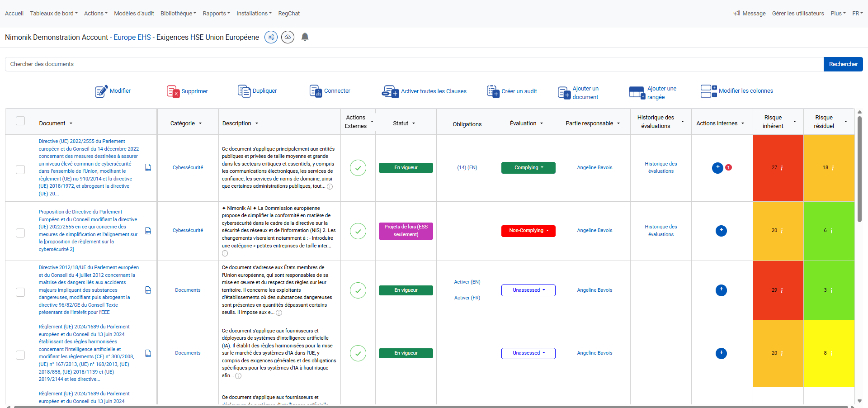This screenshot has height=408, width=868.
Task: Click the red inherent risk cell showing 27
Action: click(x=778, y=168)
